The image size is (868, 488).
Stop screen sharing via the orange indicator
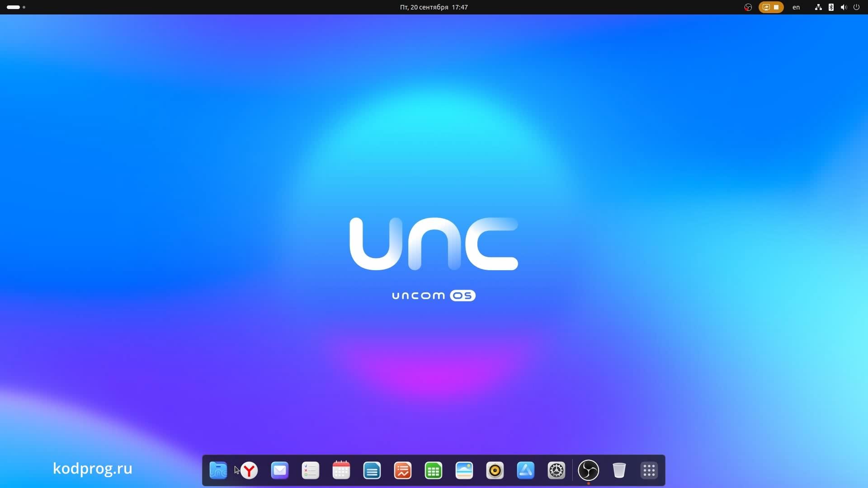[x=771, y=7]
